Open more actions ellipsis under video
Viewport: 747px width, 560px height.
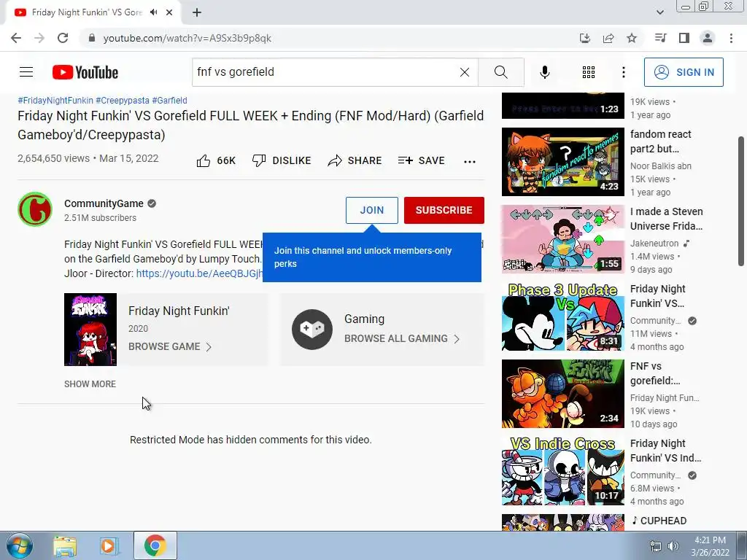[470, 161]
